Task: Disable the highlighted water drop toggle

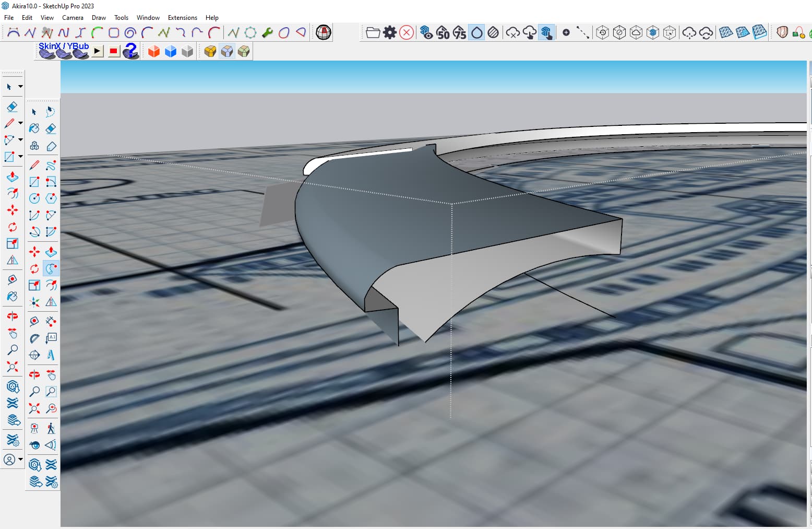Action: pos(476,32)
